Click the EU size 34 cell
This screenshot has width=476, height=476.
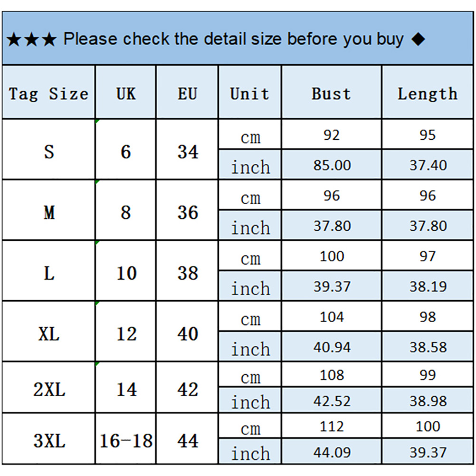[x=187, y=152]
